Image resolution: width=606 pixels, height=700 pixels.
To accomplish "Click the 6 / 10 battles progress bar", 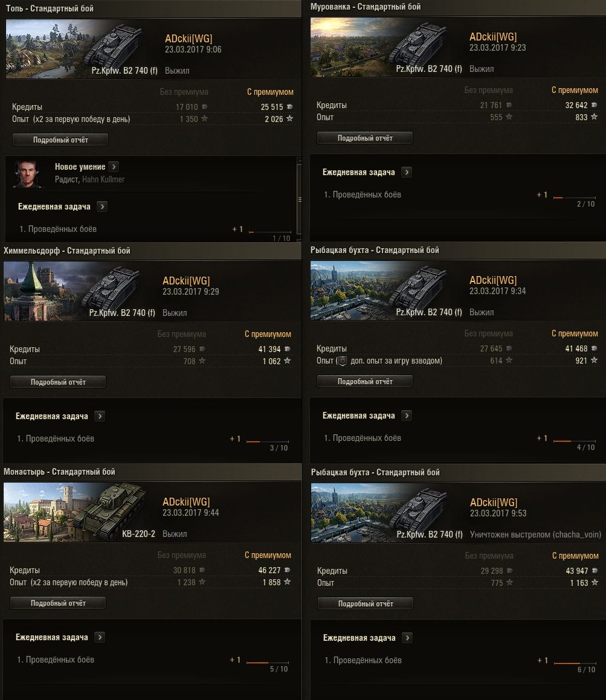I will (575, 663).
